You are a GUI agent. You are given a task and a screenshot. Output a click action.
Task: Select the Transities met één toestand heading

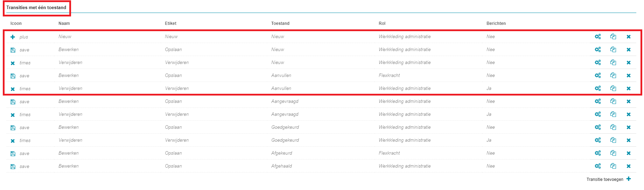36,7
